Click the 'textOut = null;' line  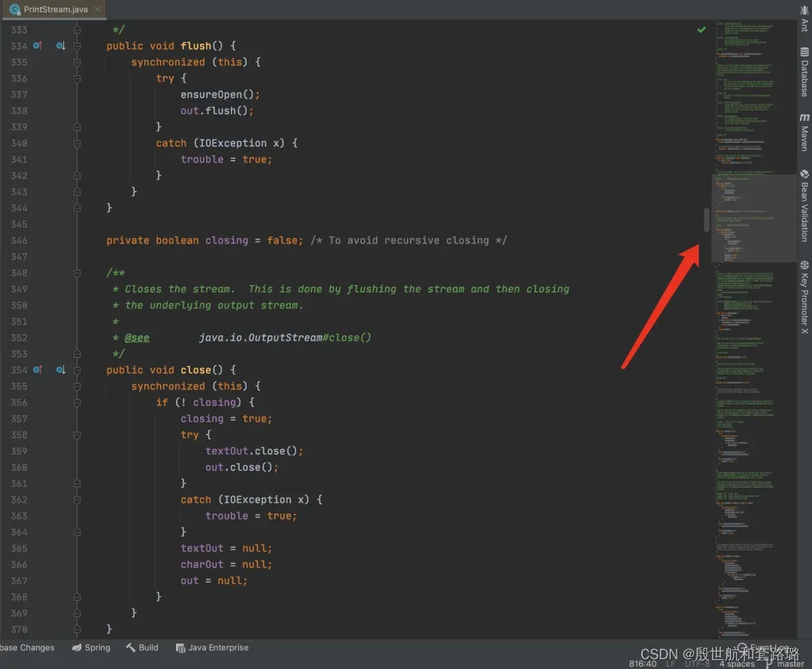coord(226,548)
